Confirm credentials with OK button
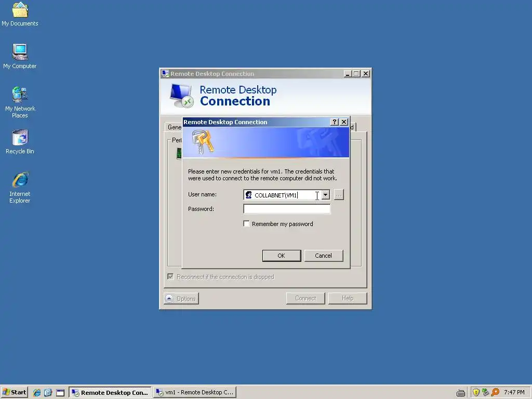The width and height of the screenshot is (532, 399). pos(281,256)
